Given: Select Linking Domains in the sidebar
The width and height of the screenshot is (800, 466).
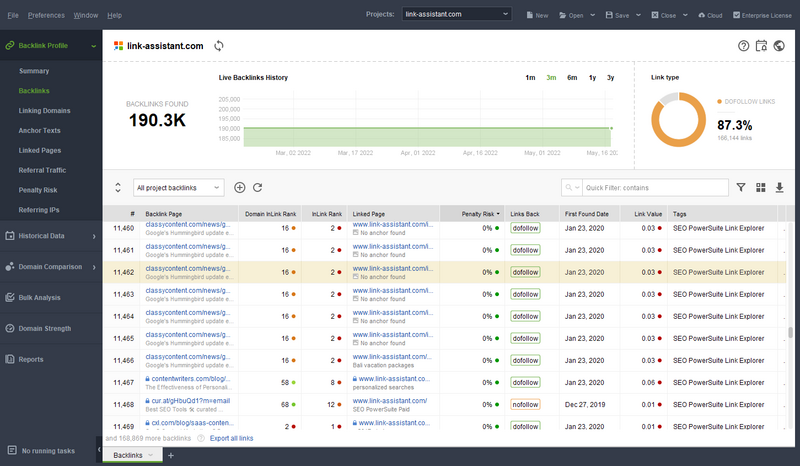Looking at the screenshot, I should [44, 111].
